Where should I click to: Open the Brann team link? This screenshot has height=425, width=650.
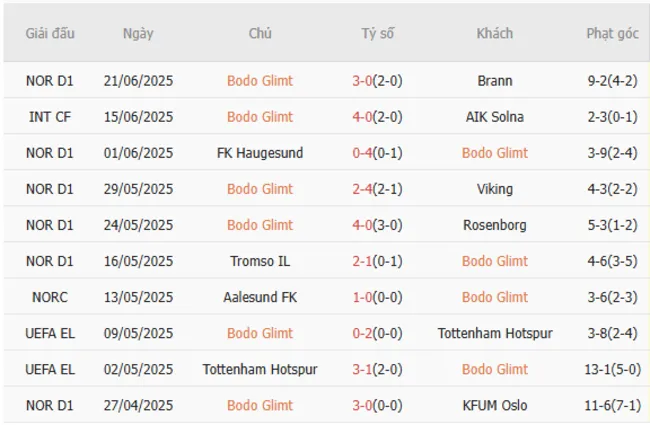[495, 81]
